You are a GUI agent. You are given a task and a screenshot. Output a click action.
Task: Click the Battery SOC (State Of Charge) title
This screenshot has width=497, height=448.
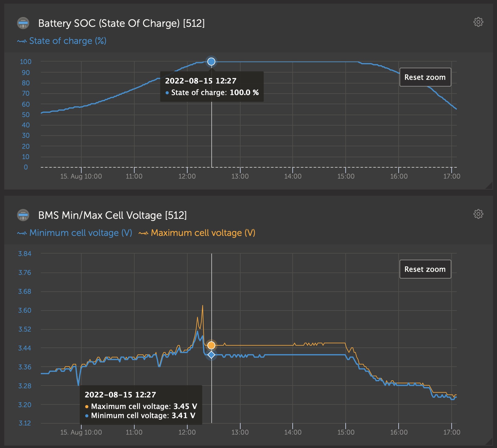[121, 23]
